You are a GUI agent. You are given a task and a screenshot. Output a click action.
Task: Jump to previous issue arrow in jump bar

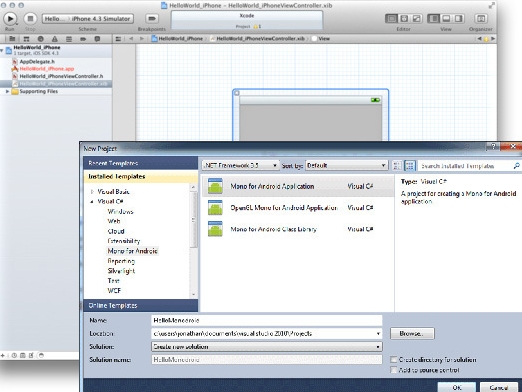pos(479,39)
